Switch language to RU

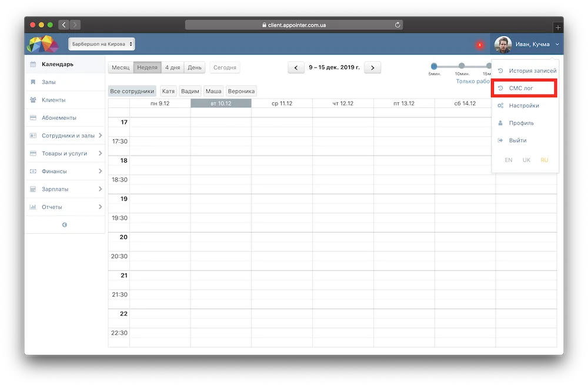pyautogui.click(x=544, y=160)
